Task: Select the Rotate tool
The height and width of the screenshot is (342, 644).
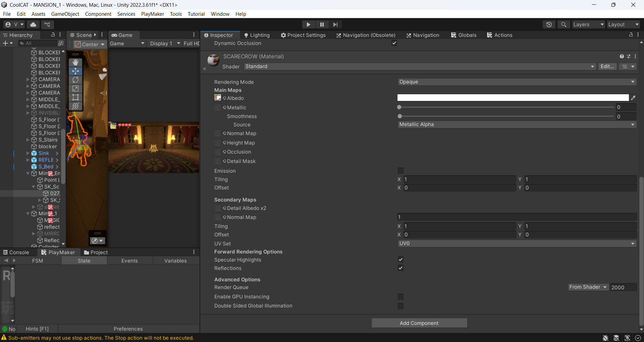Action: 75,80
